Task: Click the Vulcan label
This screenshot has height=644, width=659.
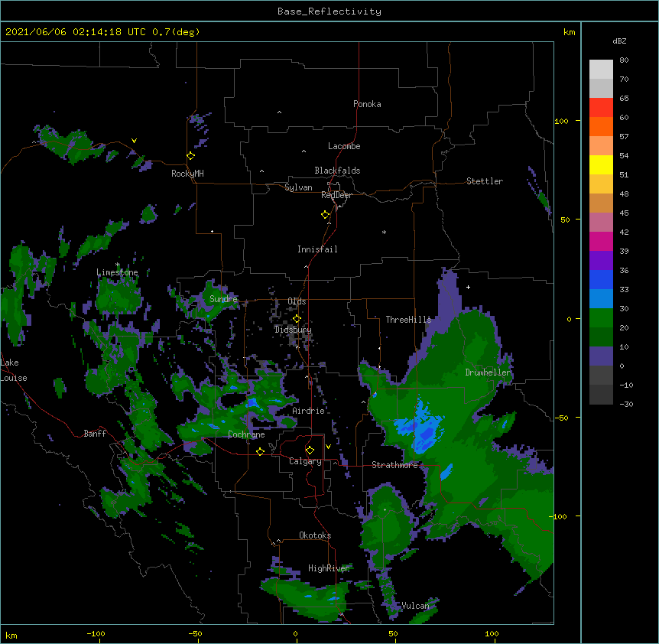Action: click(415, 606)
